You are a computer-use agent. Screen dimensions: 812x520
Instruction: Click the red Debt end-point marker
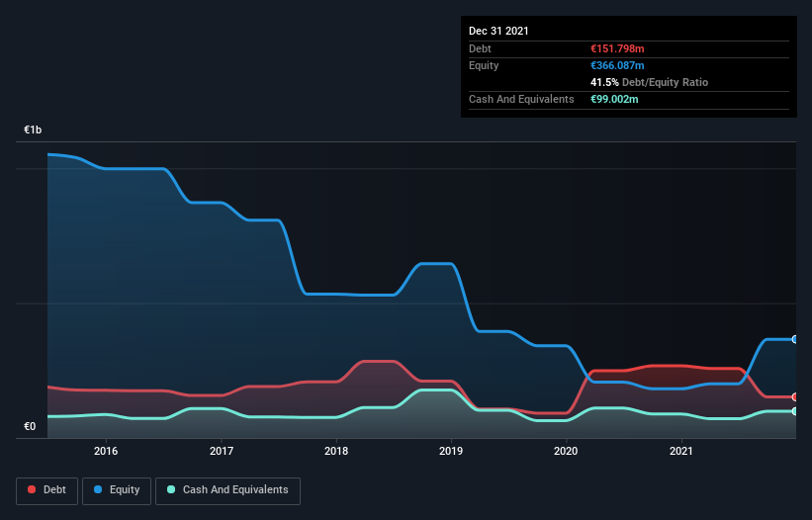tap(795, 396)
